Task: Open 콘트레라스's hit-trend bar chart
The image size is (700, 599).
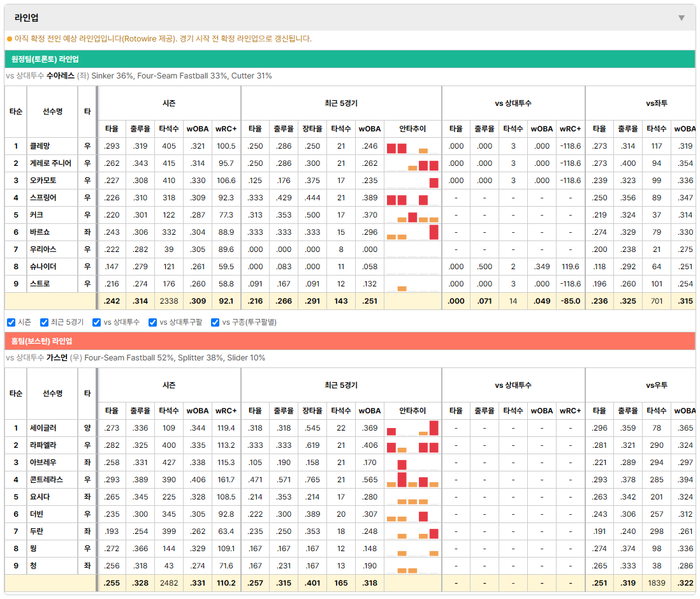Action: [x=412, y=480]
